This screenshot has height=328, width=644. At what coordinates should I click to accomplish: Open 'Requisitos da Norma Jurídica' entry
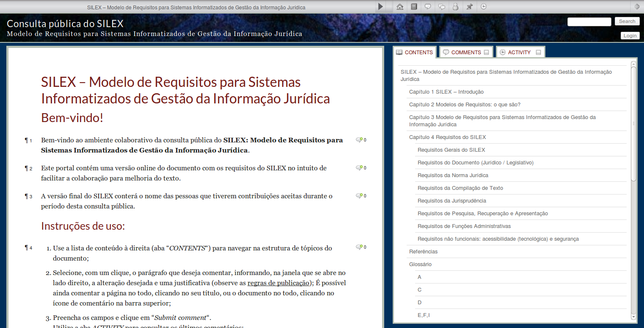[521, 175]
